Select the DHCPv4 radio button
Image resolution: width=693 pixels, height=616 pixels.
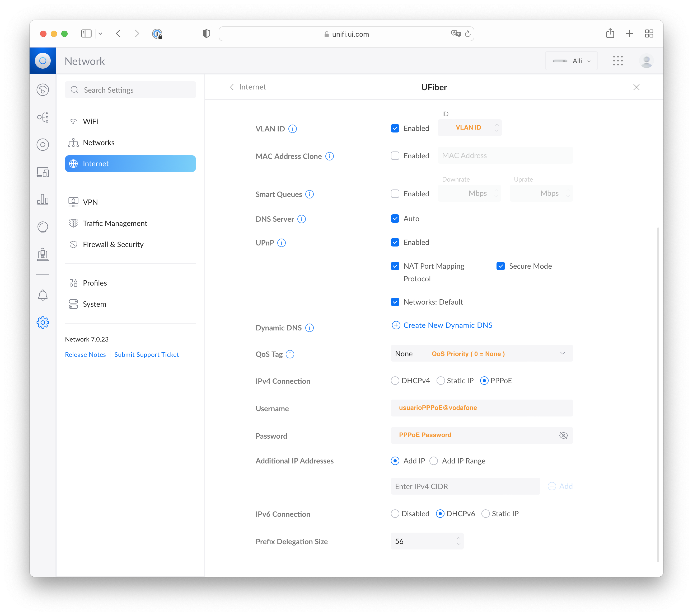coord(395,381)
